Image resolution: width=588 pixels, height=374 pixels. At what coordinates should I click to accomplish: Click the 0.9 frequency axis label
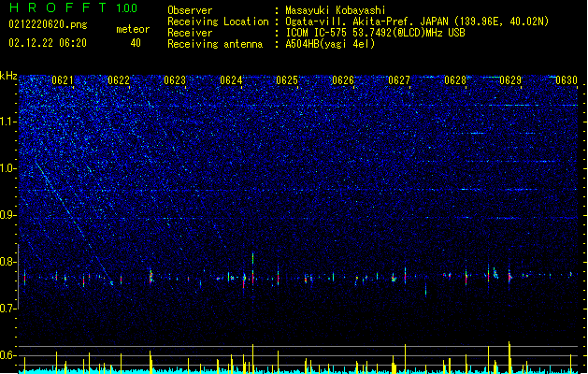pos(8,215)
